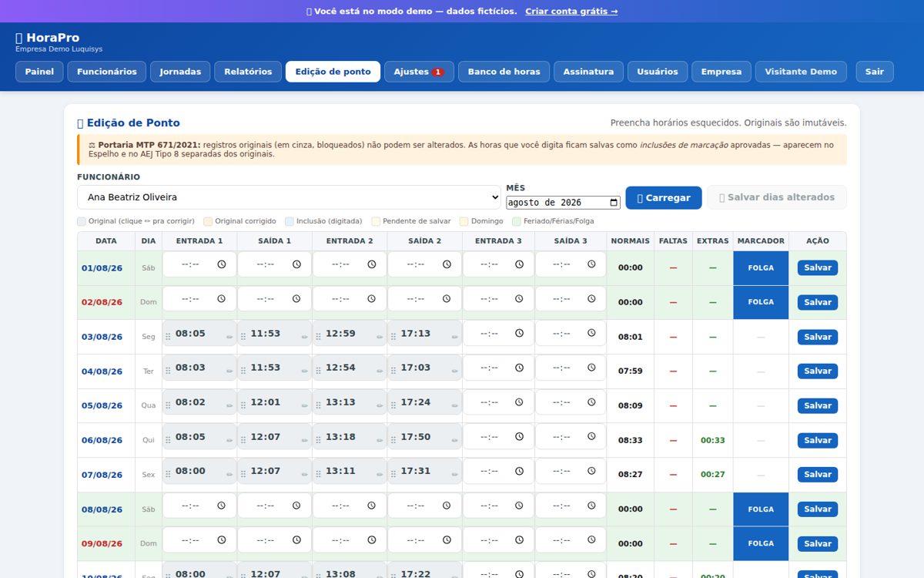Toggle FOLGA marker for 01/08/26

click(761, 268)
